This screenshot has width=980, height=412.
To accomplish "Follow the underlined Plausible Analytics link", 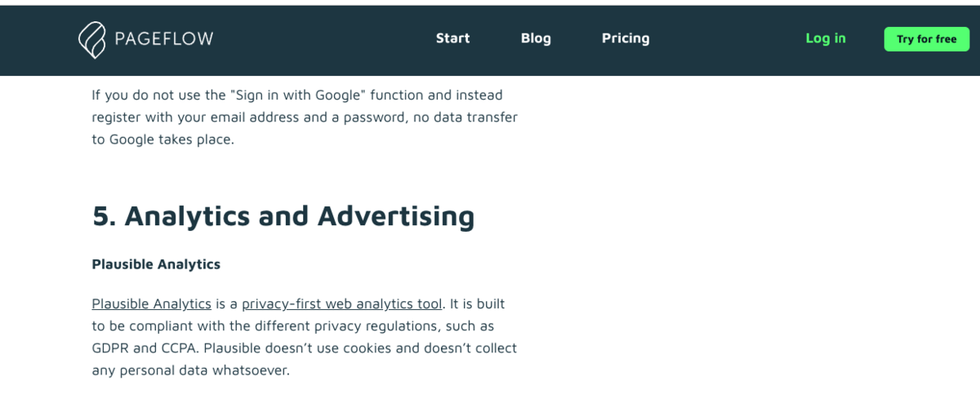I will (151, 303).
